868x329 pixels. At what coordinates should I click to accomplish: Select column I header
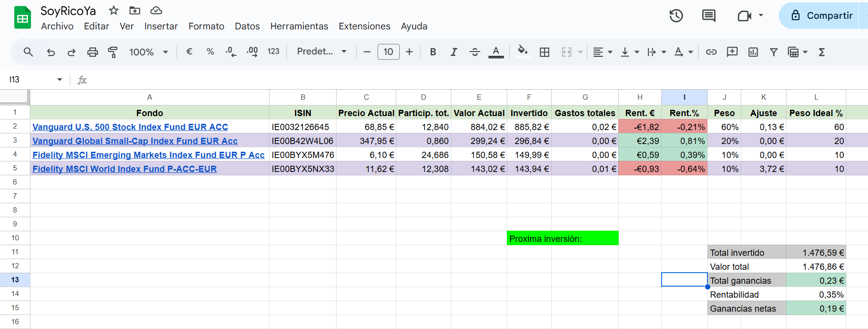point(684,97)
